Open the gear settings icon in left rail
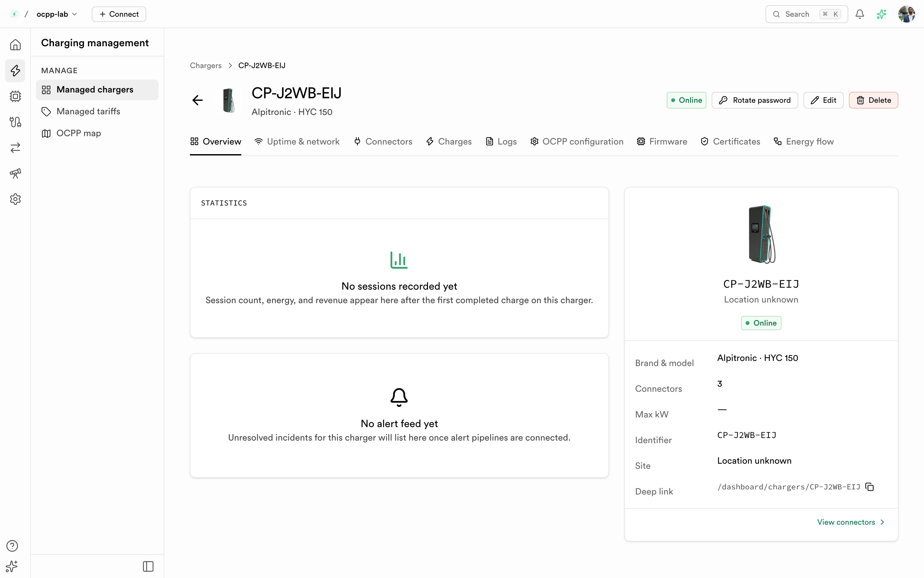This screenshot has height=578, width=924. click(x=15, y=199)
